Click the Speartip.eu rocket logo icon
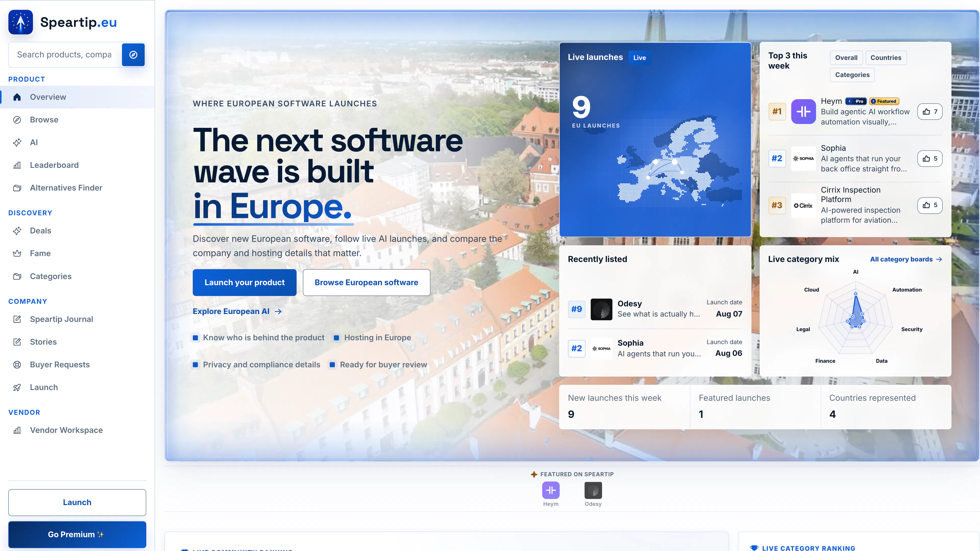Image resolution: width=980 pixels, height=551 pixels. coord(20,22)
